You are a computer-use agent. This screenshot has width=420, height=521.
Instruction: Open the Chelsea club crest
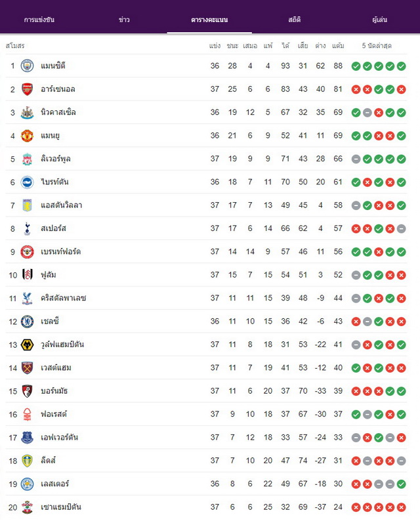27,322
